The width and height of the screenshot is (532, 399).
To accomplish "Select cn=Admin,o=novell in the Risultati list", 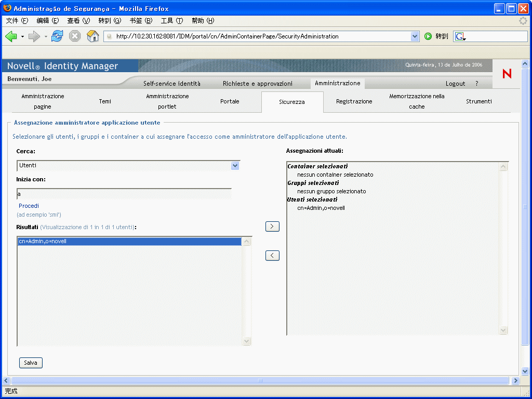I will pos(129,241).
